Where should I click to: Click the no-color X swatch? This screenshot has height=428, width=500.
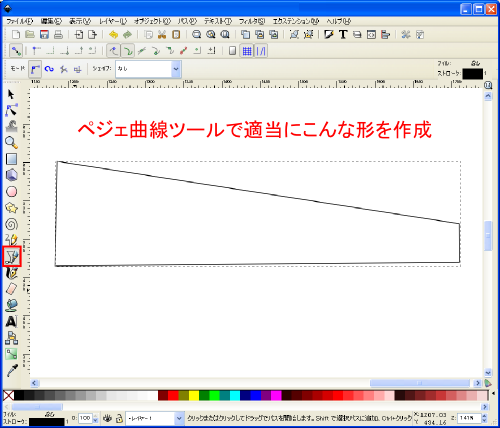coord(9,396)
